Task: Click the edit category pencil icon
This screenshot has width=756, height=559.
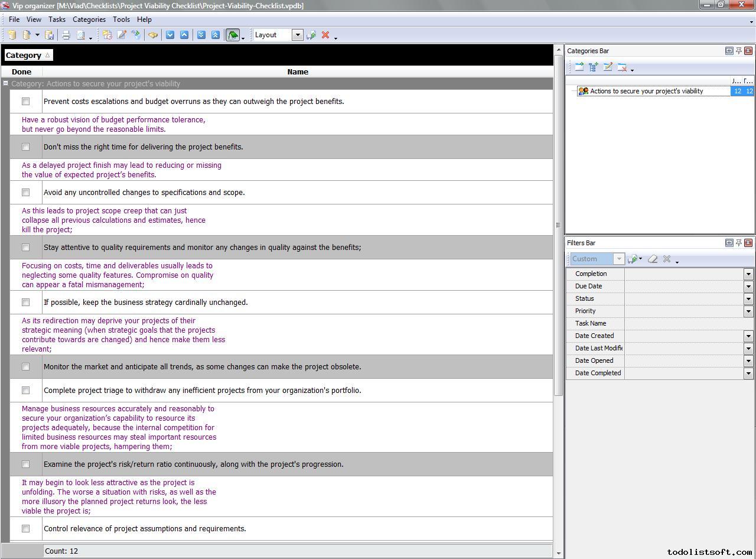Action: click(608, 67)
